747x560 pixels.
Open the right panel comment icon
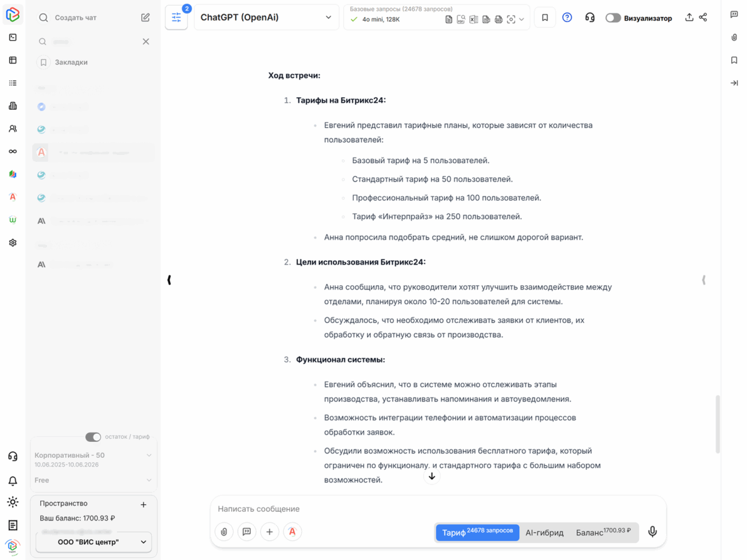(x=734, y=14)
